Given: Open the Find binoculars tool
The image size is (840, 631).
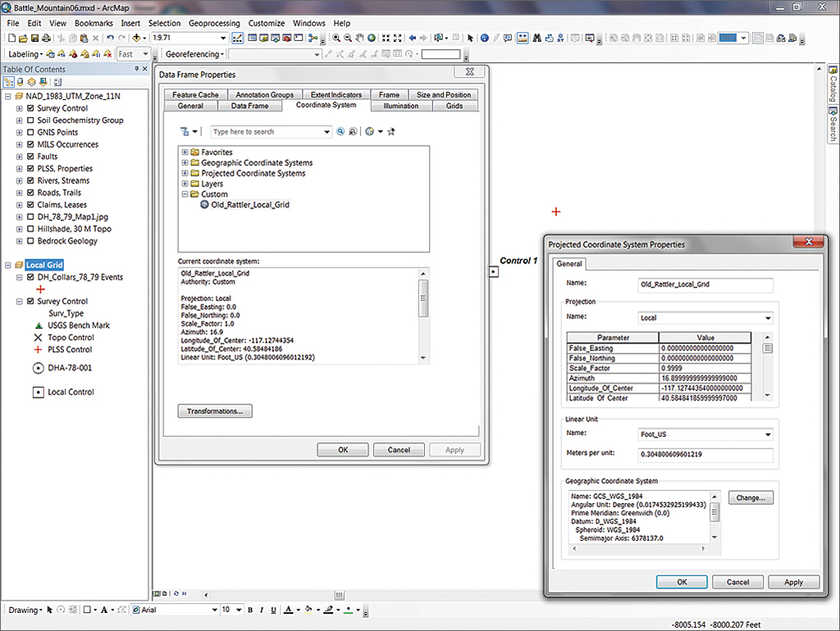Looking at the screenshot, I should point(536,39).
